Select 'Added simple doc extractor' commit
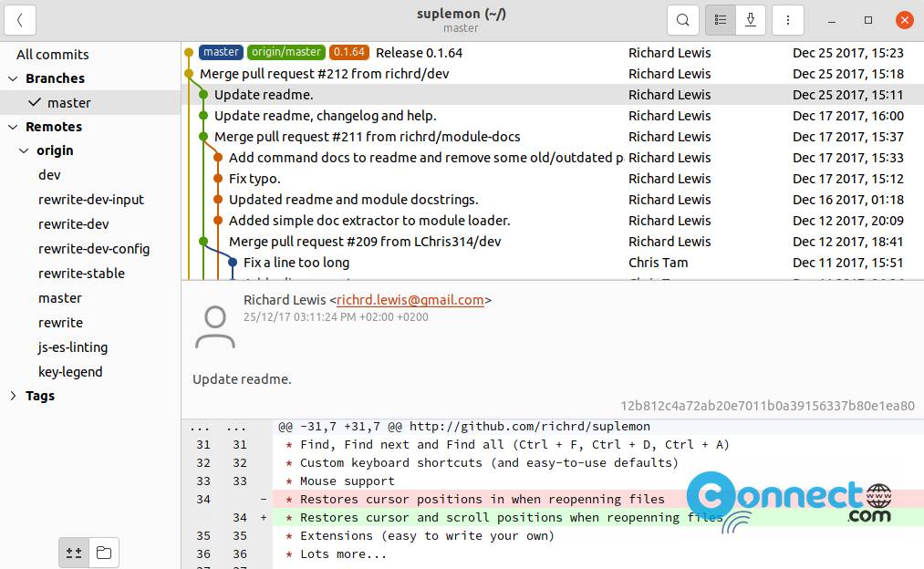924x569 pixels. (x=553, y=221)
